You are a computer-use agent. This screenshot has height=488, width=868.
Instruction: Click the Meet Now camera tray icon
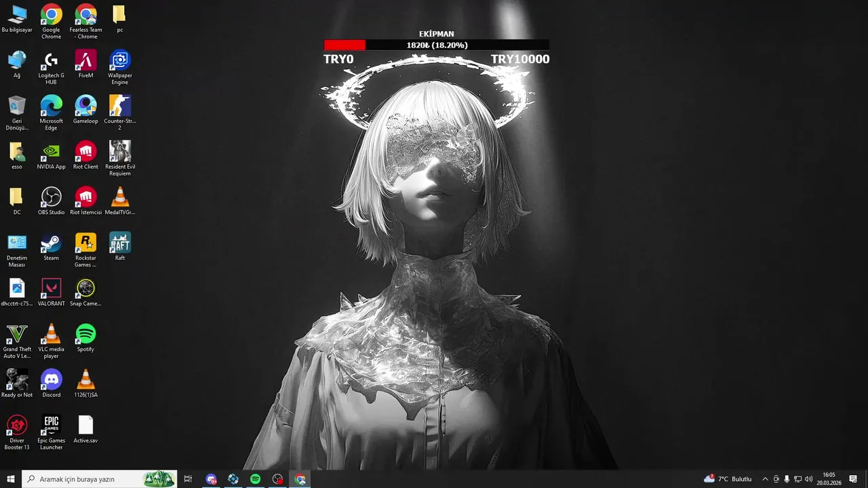coord(776,479)
